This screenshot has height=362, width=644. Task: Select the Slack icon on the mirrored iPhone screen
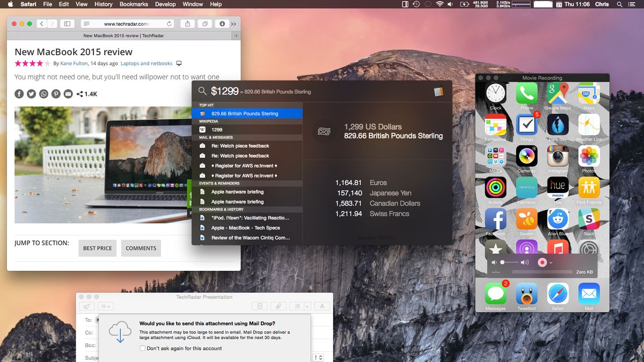[x=589, y=219]
